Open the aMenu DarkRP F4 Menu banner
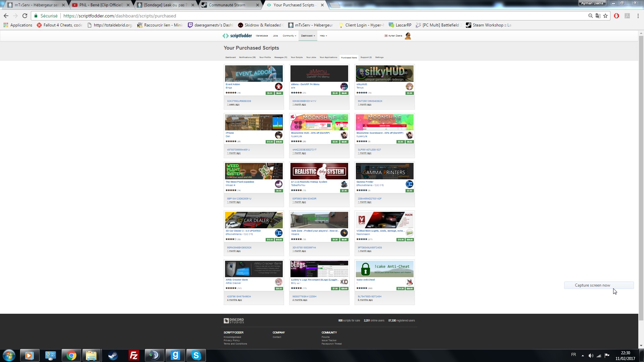This screenshot has width=644, height=362. point(319,73)
